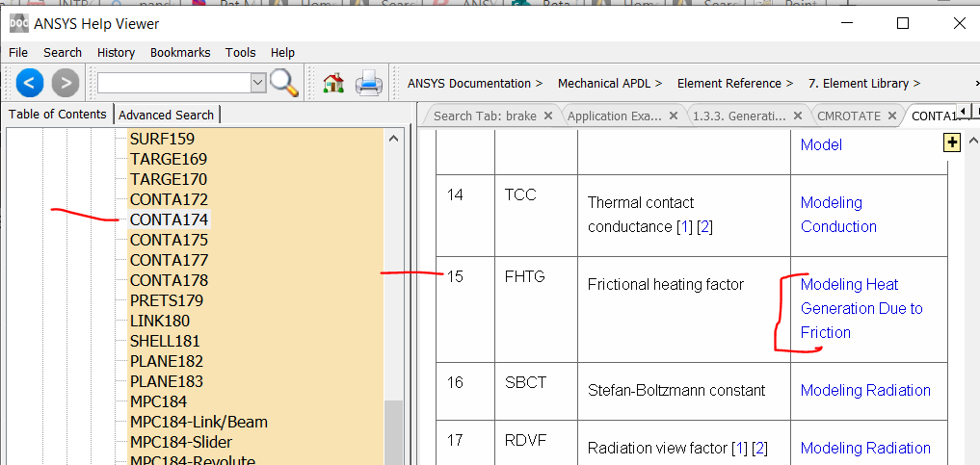This screenshot has width=980, height=465.
Task: Click inside the search input field
Action: (173, 83)
